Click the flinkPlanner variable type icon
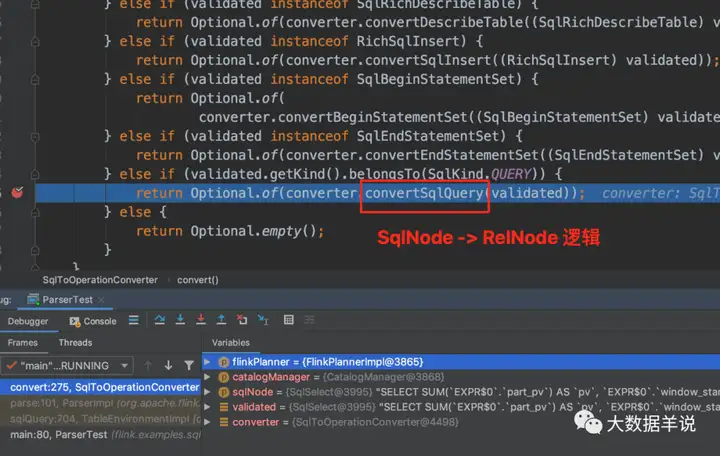 pyautogui.click(x=224, y=362)
